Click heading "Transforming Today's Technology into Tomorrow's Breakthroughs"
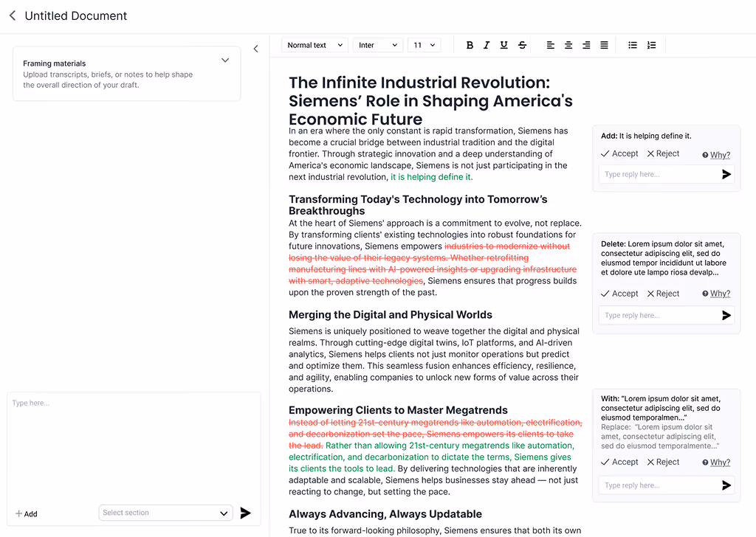The image size is (756, 537). click(418, 205)
